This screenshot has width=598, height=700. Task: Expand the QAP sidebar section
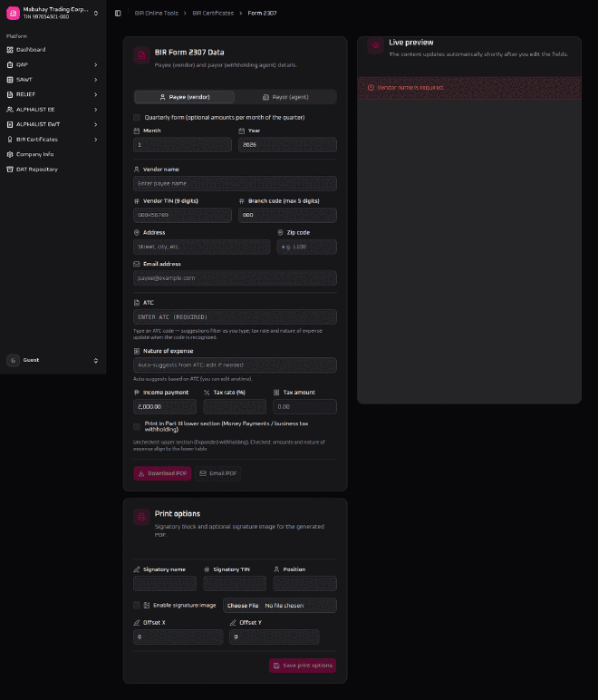pyautogui.click(x=53, y=64)
